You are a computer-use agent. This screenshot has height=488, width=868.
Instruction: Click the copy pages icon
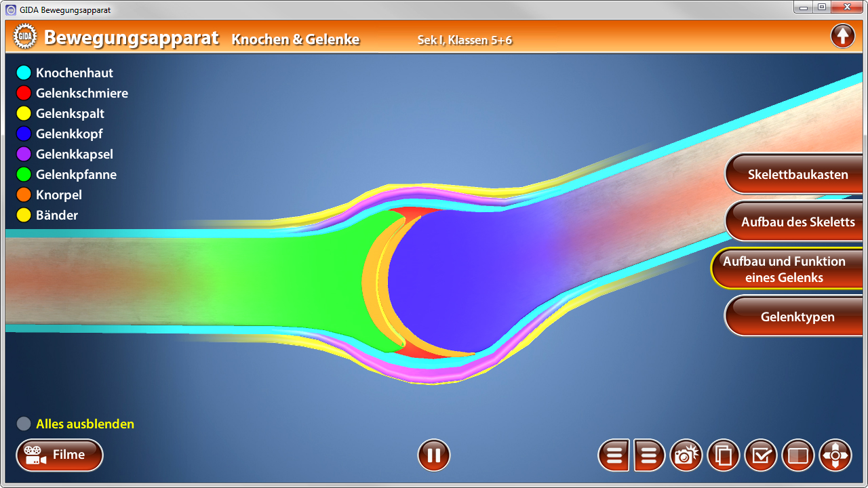coord(724,455)
